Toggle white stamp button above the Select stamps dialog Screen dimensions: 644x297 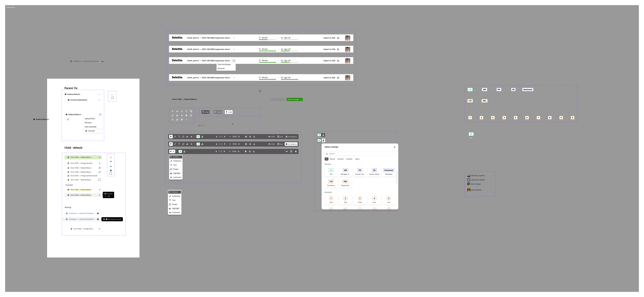[323, 140]
